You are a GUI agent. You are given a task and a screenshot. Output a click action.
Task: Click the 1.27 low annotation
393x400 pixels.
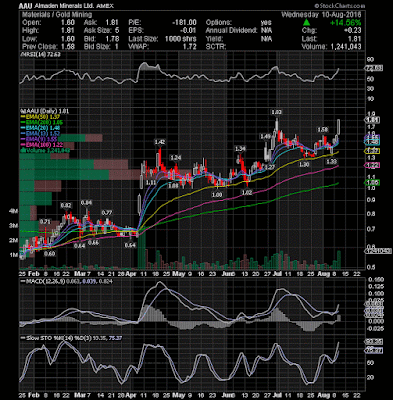coord(270,167)
